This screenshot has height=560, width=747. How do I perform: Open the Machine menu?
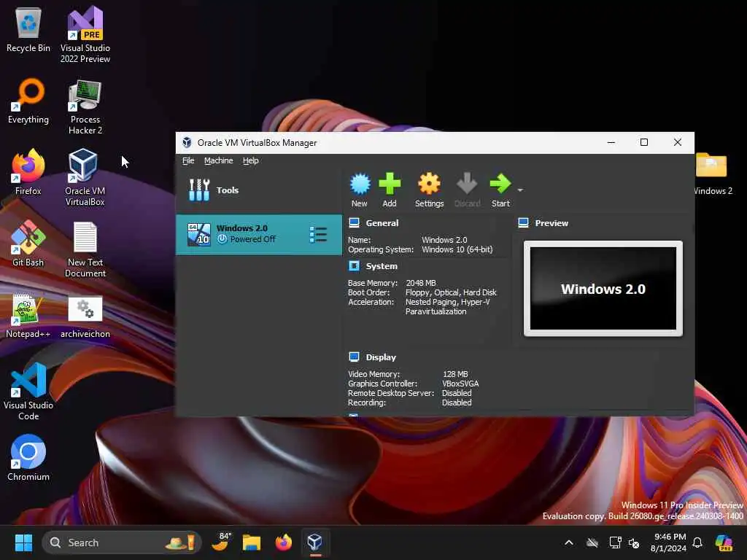pyautogui.click(x=219, y=160)
